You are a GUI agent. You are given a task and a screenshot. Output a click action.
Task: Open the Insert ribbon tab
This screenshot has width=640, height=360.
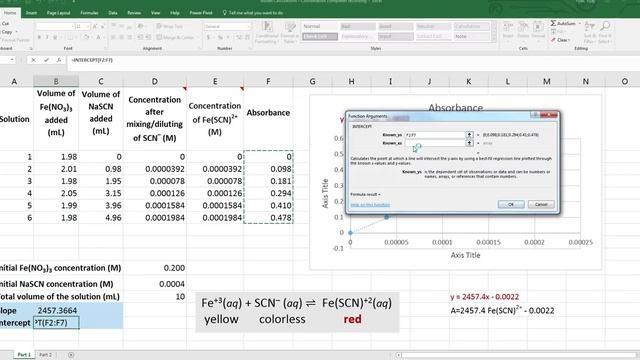pos(31,13)
